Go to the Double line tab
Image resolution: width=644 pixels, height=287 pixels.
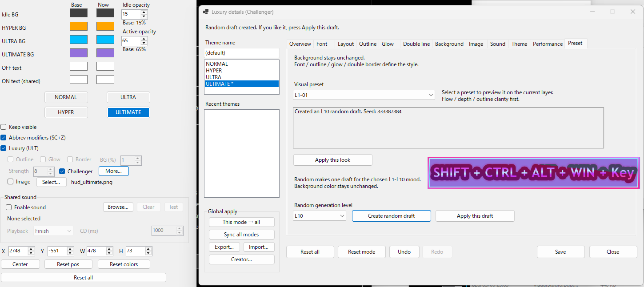pos(416,44)
